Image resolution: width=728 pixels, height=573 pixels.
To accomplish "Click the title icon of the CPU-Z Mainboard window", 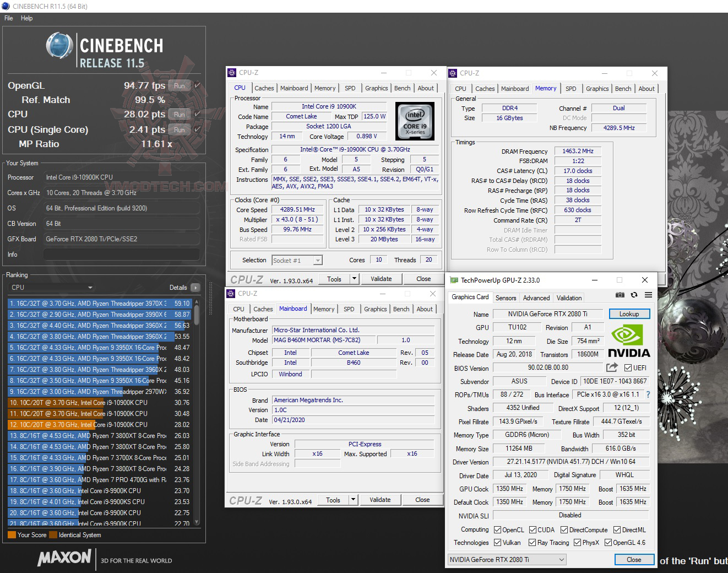I will tap(232, 294).
